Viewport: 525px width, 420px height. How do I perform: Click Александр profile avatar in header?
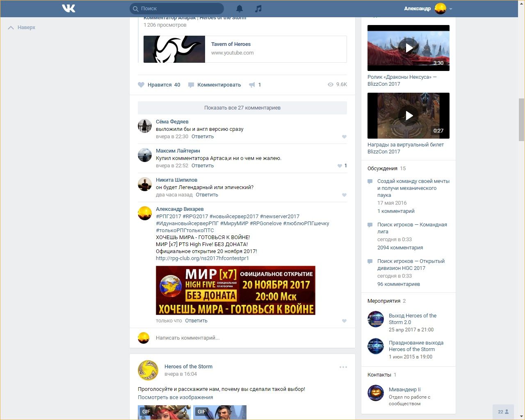click(x=441, y=8)
